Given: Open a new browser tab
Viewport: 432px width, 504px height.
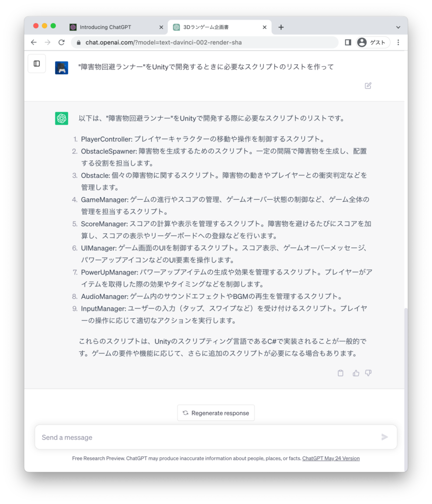Looking at the screenshot, I should (x=281, y=28).
